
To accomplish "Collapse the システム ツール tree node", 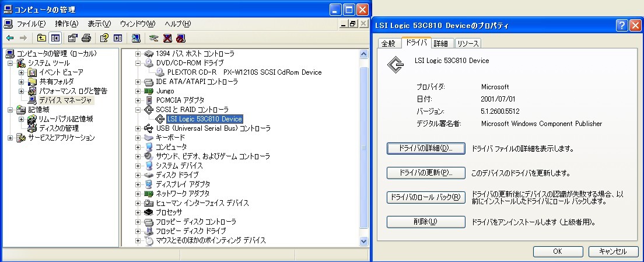I will [10, 63].
